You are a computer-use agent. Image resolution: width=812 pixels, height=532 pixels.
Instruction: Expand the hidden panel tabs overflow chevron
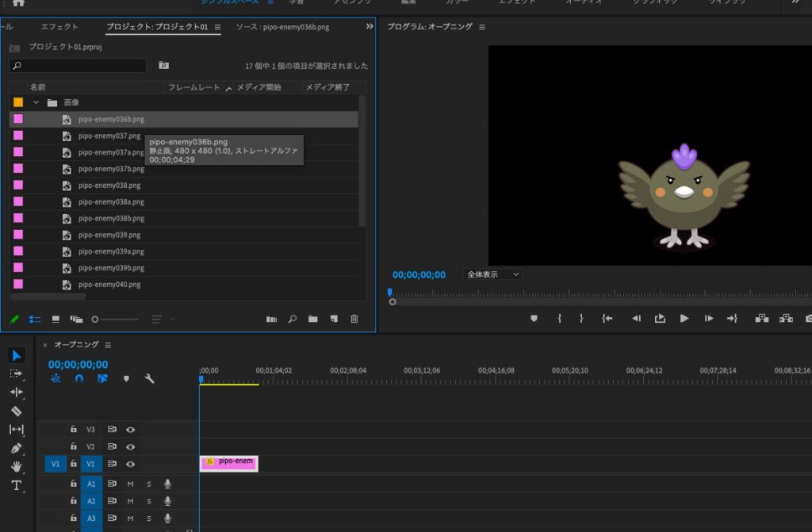click(x=369, y=27)
